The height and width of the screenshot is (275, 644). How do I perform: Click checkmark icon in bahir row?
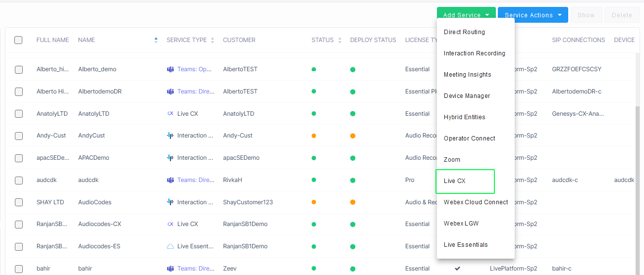[x=457, y=269]
